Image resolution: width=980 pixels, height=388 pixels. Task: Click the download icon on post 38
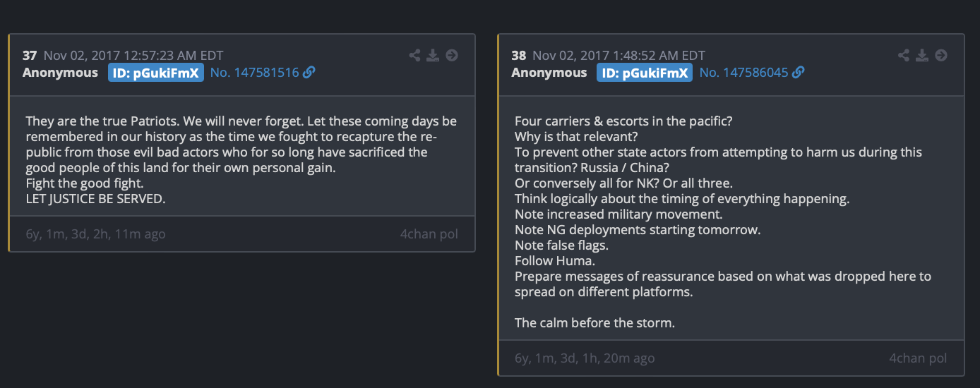coord(922,55)
